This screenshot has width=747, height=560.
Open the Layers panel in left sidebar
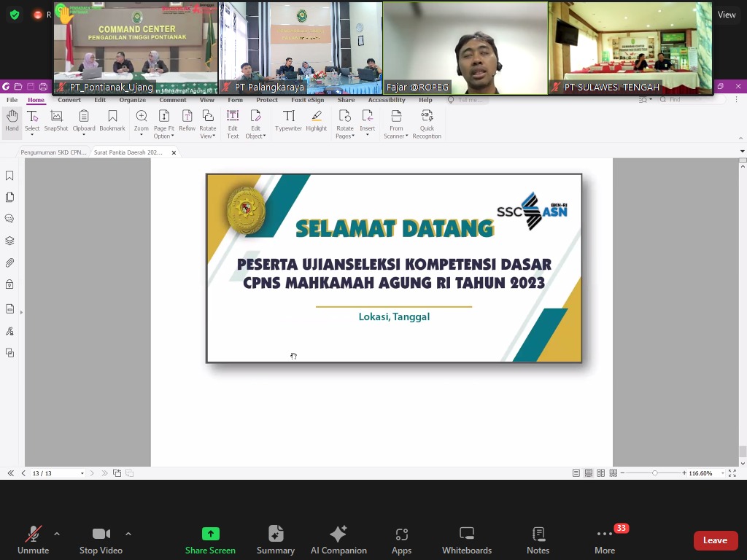coord(9,241)
